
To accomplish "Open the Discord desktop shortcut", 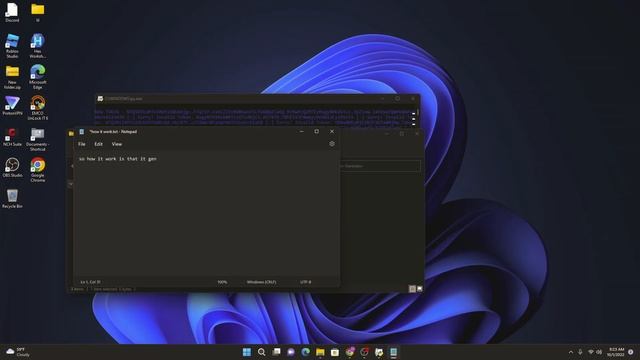I will point(12,12).
